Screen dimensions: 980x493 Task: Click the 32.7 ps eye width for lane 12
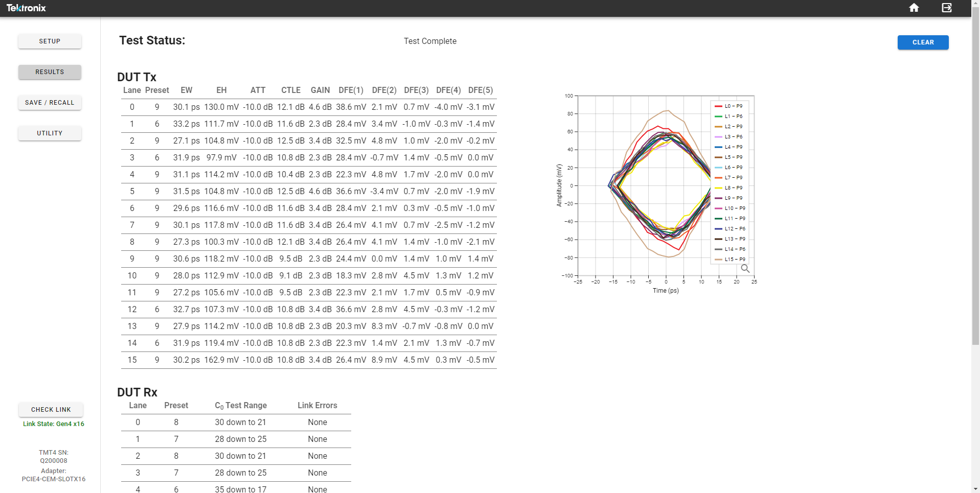click(x=187, y=310)
